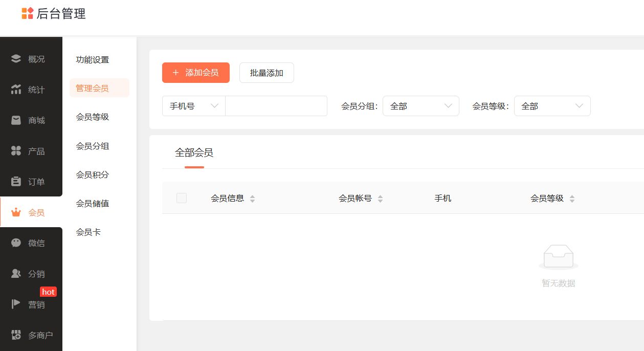This screenshot has width=644, height=351.
Task: Sort members by 会员等级 column
Action: (552, 198)
